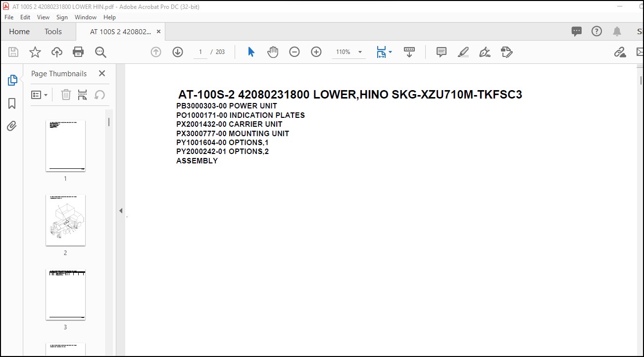Open the notifications bell
This screenshot has width=644, height=357.
coord(617,31)
